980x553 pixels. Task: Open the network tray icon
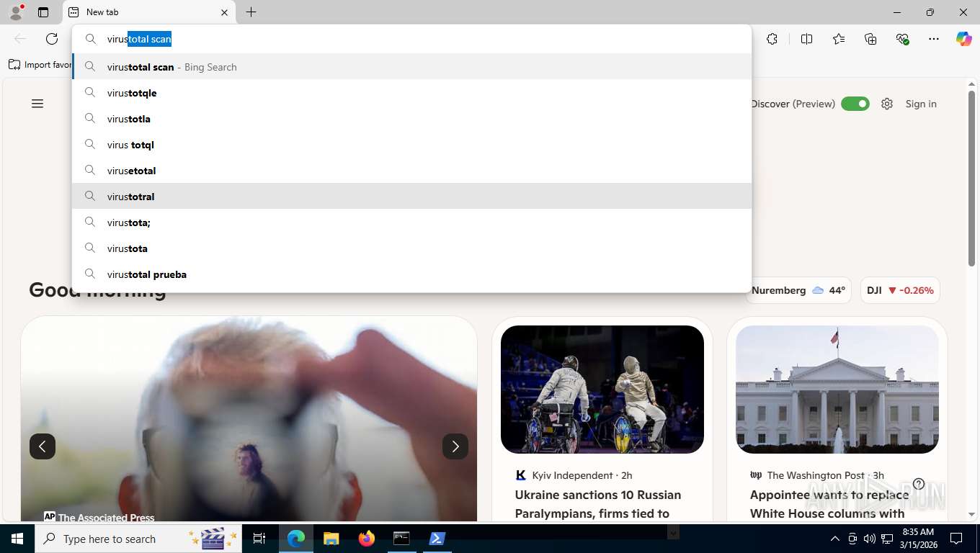pos(887,539)
